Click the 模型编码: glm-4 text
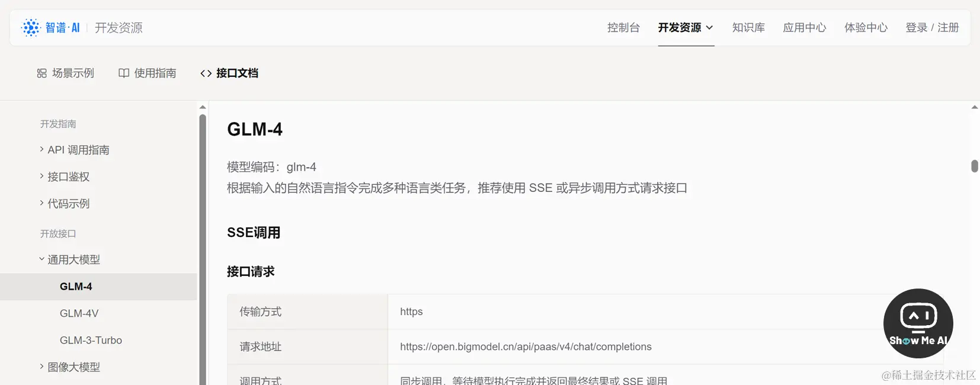 tap(271, 167)
